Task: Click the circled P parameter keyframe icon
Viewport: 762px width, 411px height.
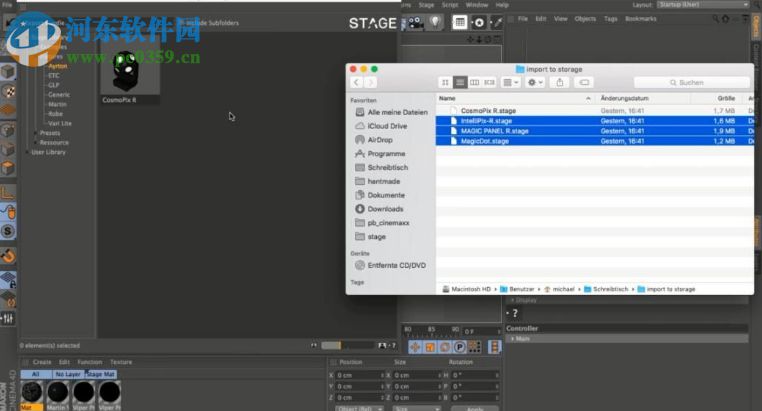Action: coord(460,347)
